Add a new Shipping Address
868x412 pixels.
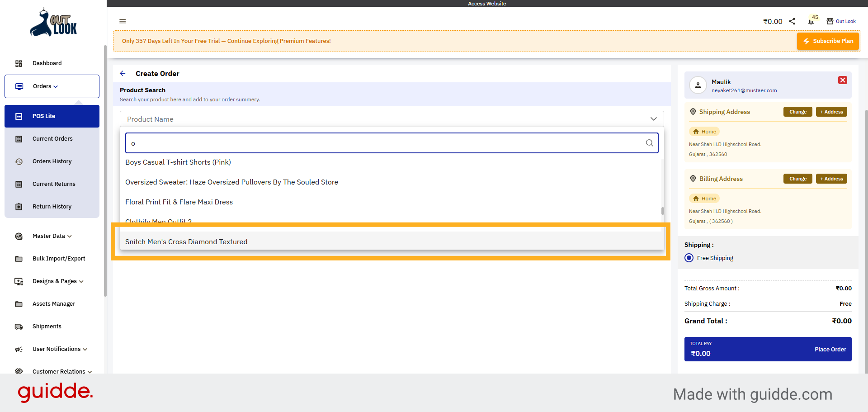click(x=831, y=112)
